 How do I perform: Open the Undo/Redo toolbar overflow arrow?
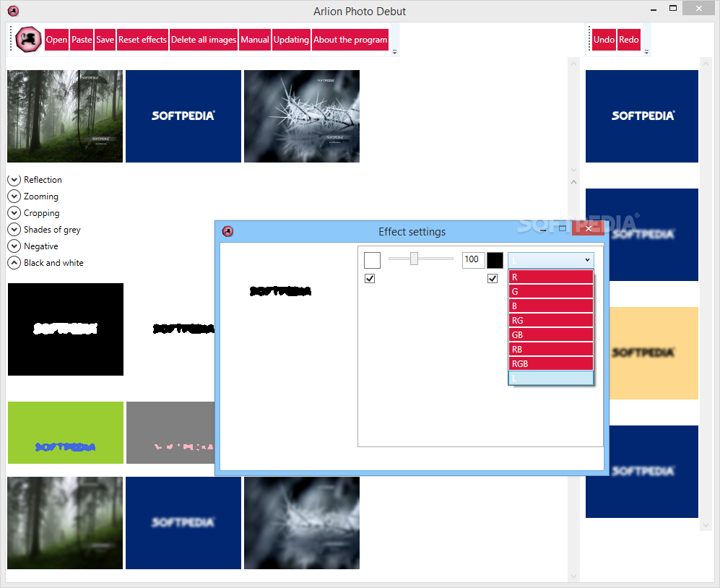[646, 52]
